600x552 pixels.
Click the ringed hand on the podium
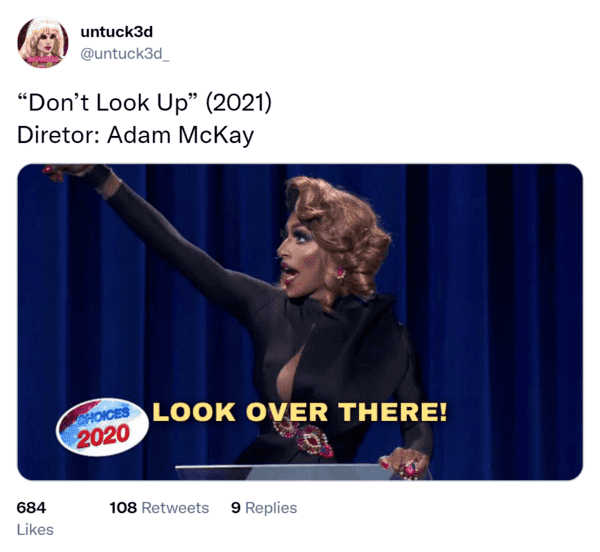coord(404,462)
